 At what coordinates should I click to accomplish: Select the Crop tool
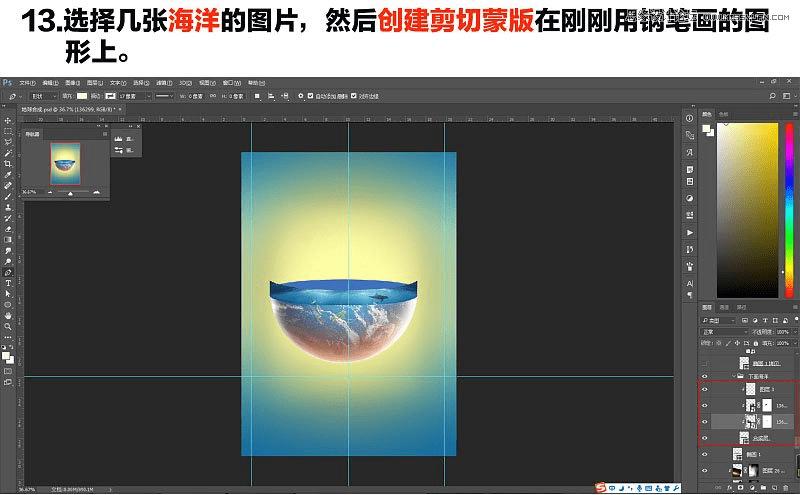pyautogui.click(x=8, y=164)
